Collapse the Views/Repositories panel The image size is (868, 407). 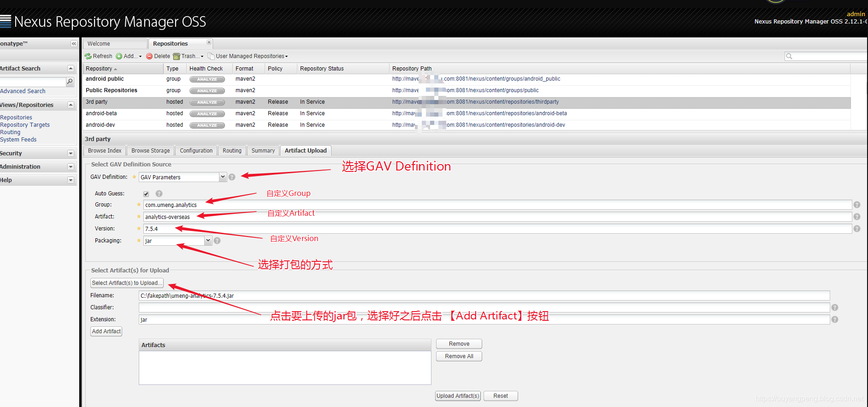point(71,105)
